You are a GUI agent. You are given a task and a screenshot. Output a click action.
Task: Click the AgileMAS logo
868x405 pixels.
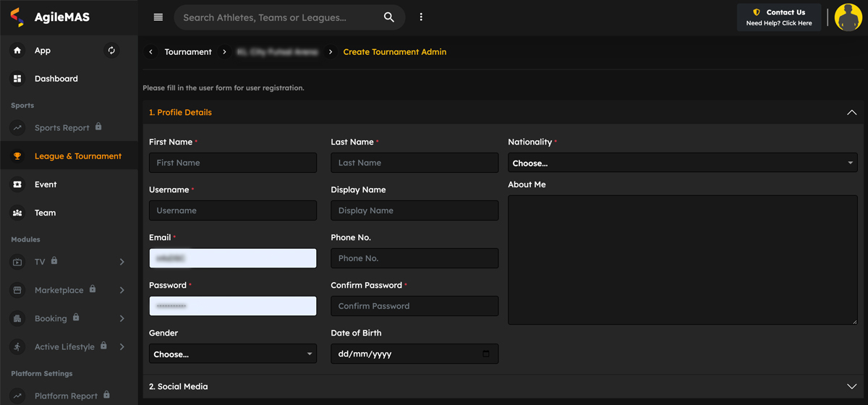tap(51, 17)
